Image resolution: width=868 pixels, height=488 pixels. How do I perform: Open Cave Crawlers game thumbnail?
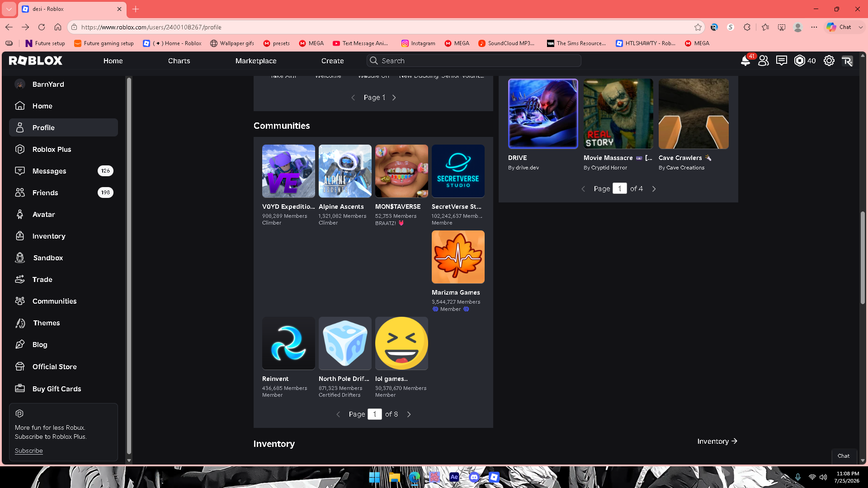coord(693,114)
